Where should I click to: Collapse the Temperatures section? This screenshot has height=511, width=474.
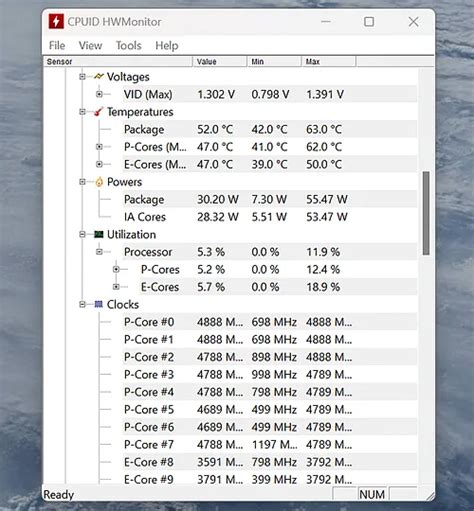tap(82, 112)
